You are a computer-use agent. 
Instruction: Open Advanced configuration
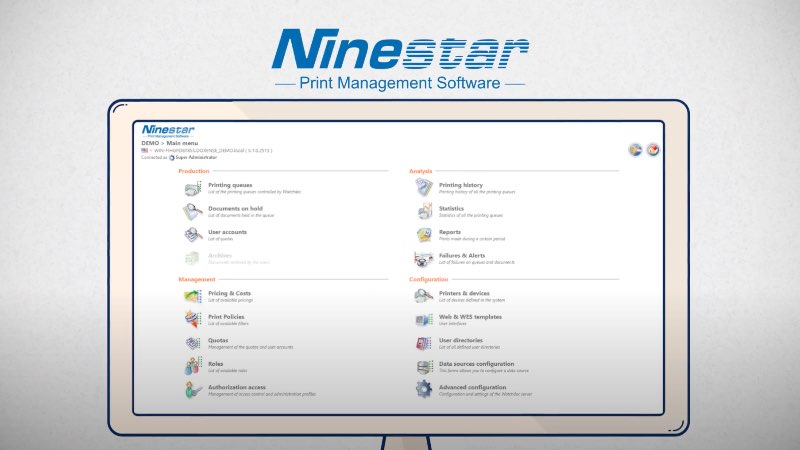click(472, 387)
